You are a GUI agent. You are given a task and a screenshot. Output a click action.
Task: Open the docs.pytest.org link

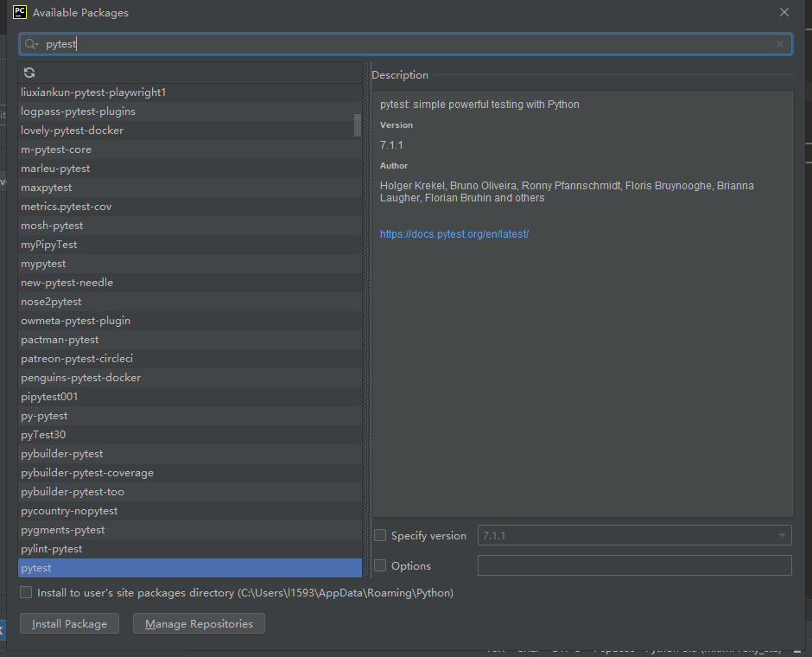tap(454, 234)
